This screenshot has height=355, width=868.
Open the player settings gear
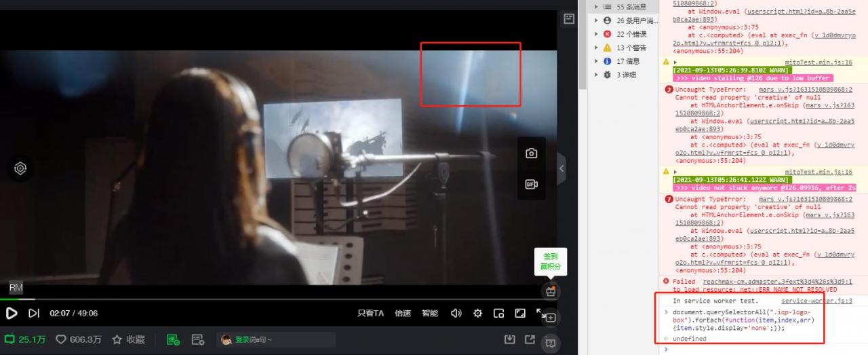pos(477,313)
